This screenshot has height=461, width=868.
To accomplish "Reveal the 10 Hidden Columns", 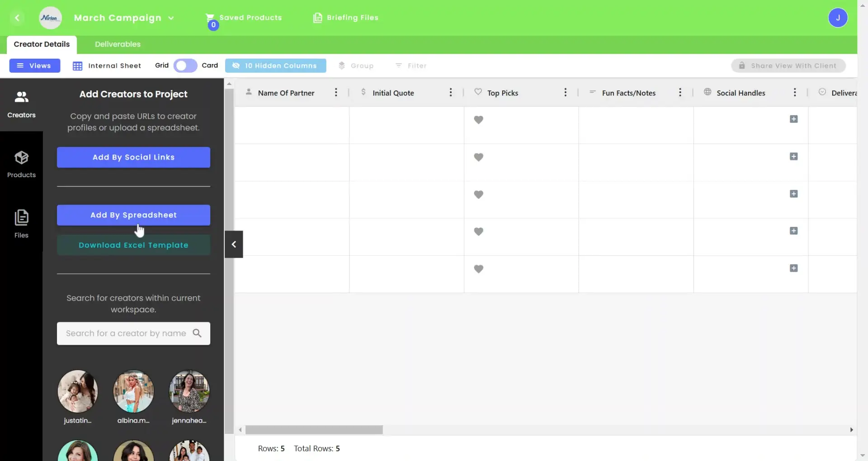I will pyautogui.click(x=275, y=66).
